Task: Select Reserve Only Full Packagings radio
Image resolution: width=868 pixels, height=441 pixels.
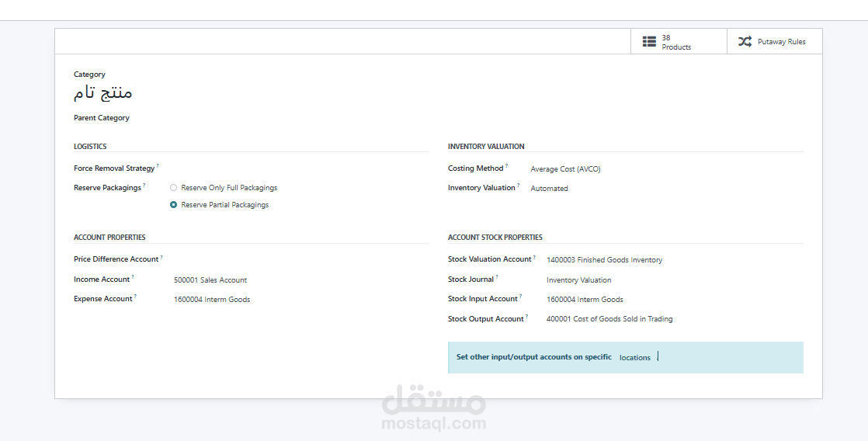Action: [173, 188]
